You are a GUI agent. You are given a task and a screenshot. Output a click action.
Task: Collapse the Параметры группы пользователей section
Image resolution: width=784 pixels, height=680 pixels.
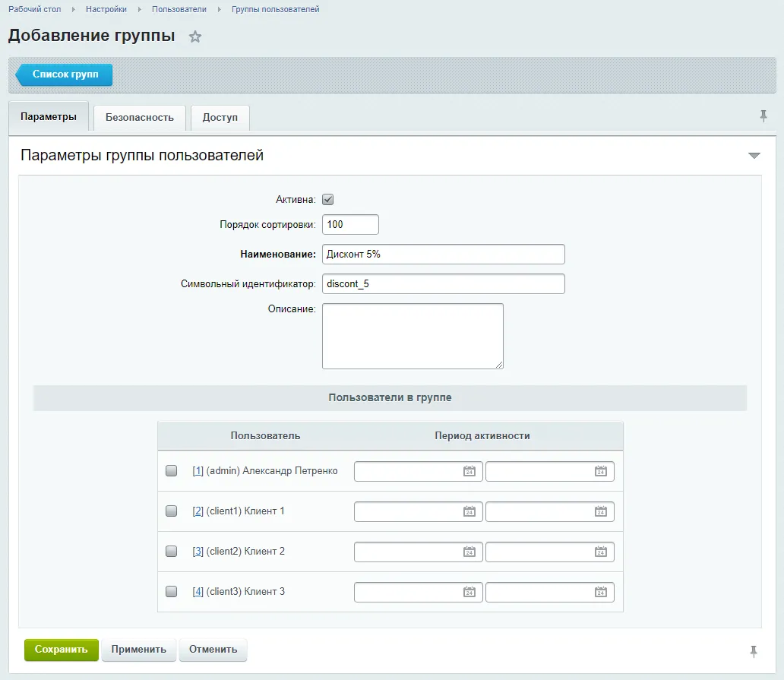pyautogui.click(x=754, y=156)
